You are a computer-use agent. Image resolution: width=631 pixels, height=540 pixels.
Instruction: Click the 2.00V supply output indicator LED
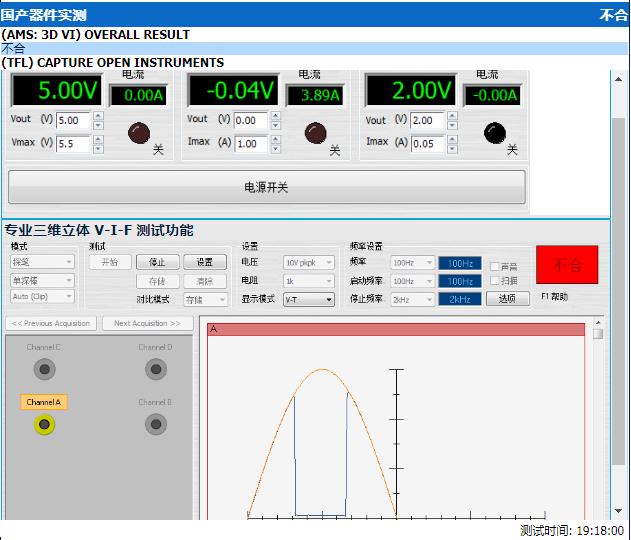pos(494,133)
